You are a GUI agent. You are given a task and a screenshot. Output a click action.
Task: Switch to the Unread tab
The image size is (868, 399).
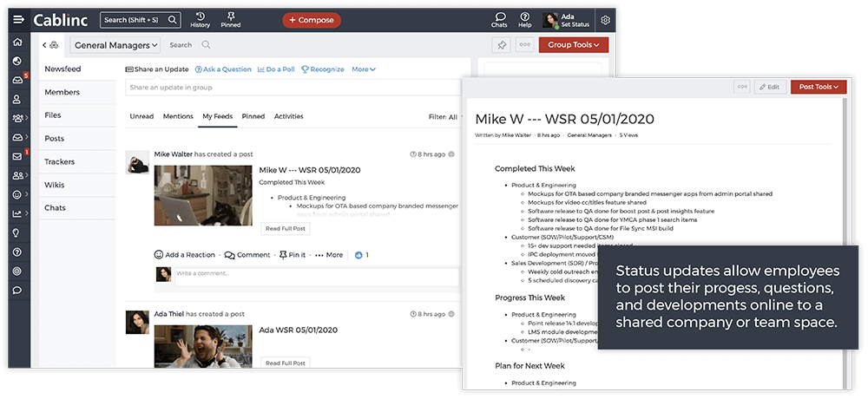tap(141, 116)
